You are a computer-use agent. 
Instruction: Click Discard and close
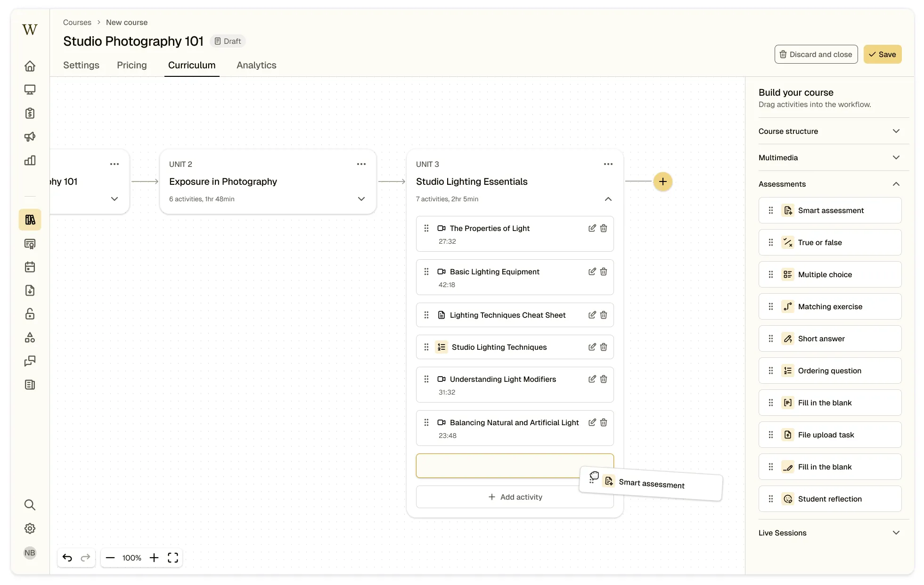coord(816,54)
